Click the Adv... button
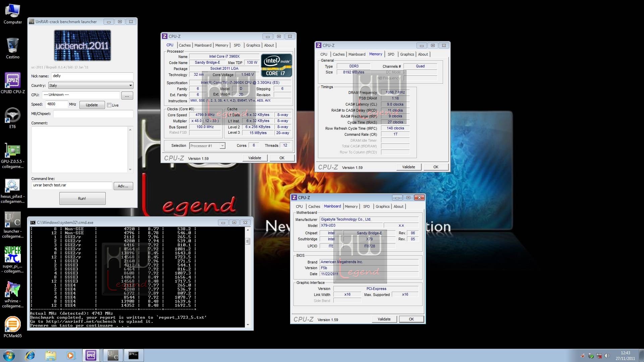The height and width of the screenshot is (362, 644). tap(123, 186)
